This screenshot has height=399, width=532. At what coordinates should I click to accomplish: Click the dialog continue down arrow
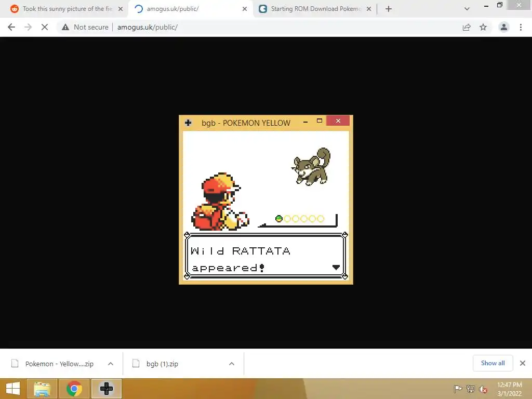click(x=336, y=268)
